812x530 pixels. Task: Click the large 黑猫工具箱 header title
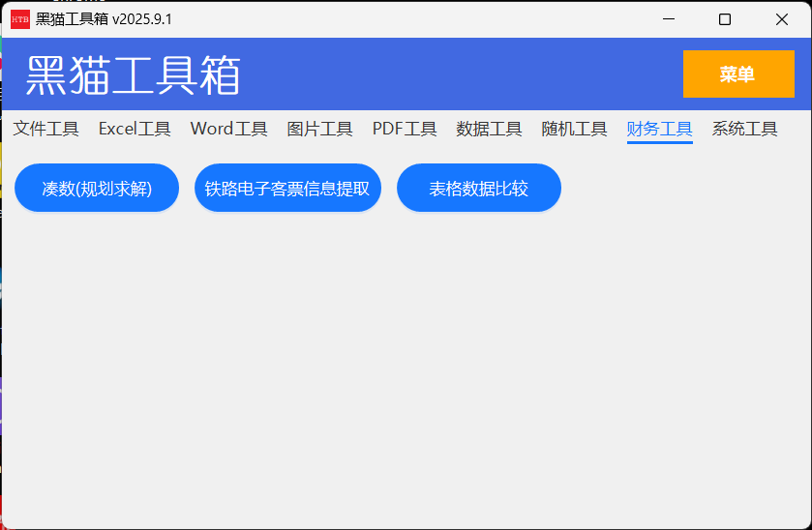pos(133,74)
